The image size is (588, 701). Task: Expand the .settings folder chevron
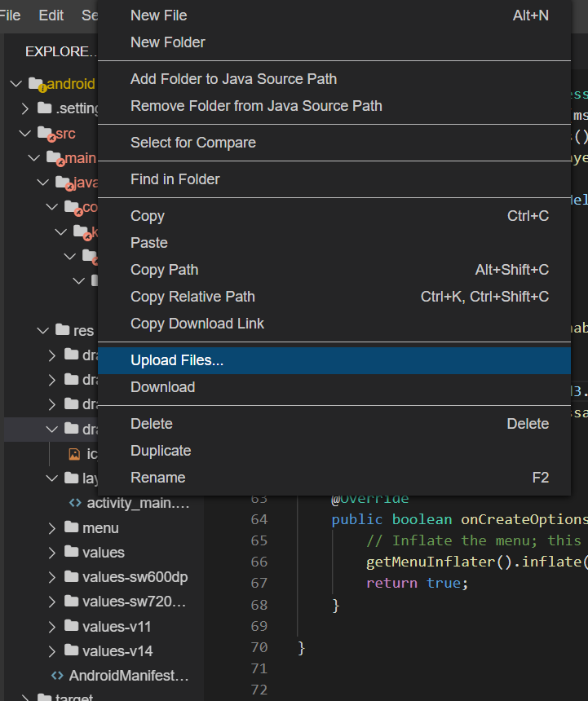pyautogui.click(x=25, y=108)
